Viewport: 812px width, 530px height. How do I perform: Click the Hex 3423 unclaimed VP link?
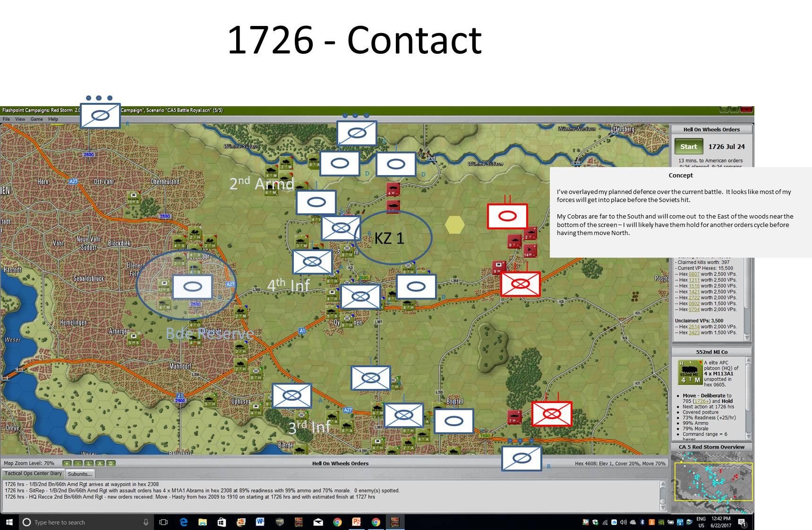click(x=694, y=332)
